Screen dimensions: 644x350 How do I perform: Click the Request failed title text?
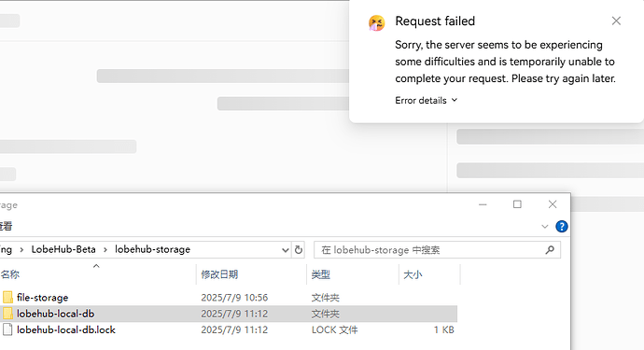(435, 21)
